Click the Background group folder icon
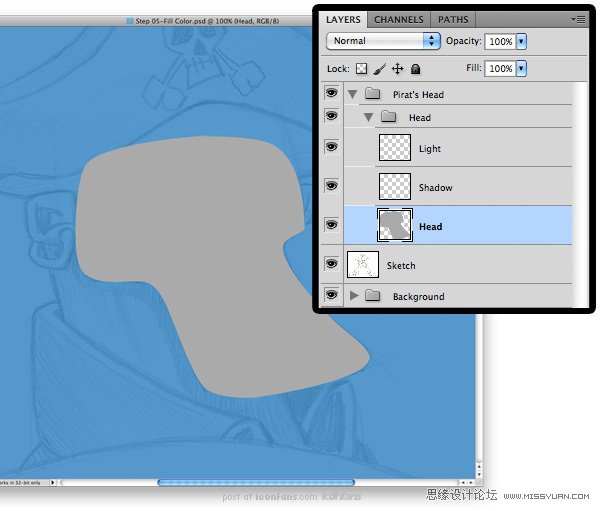The width and height of the screenshot is (600, 511). [x=373, y=296]
